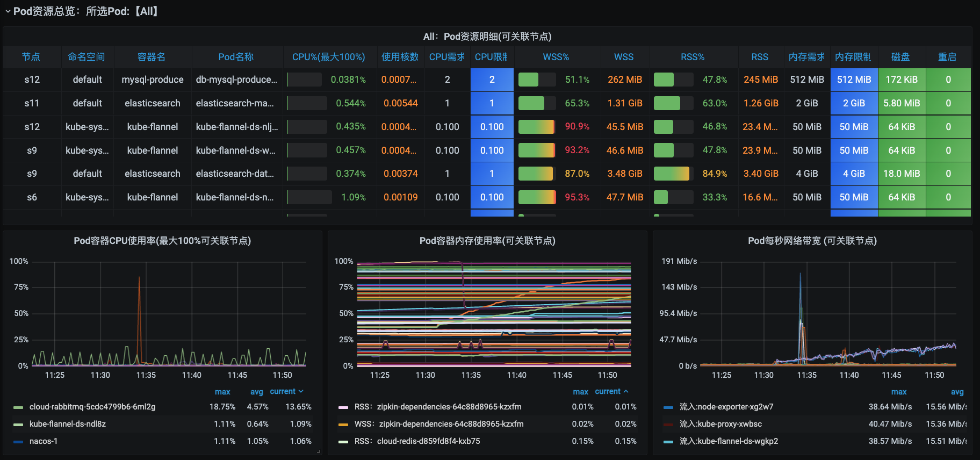Select 流入:kube-proxy-xwbsc legend entry
The height and width of the screenshot is (460, 980).
(x=720, y=424)
